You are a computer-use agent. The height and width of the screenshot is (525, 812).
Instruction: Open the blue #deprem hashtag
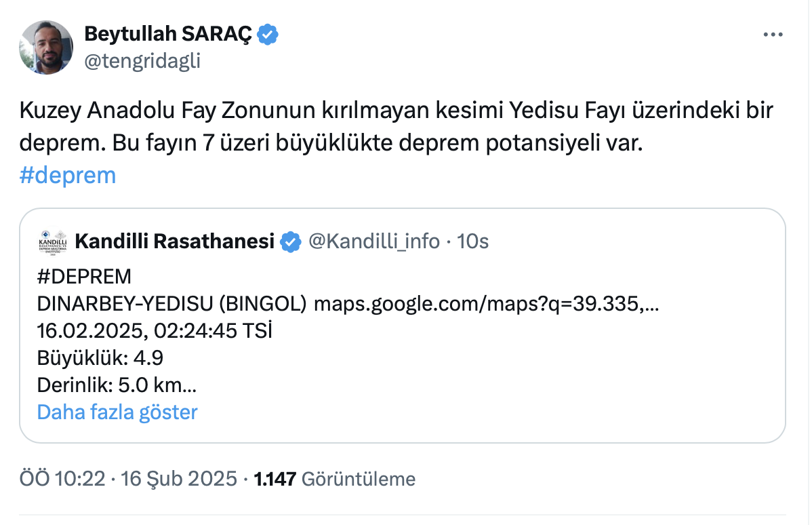pos(68,175)
